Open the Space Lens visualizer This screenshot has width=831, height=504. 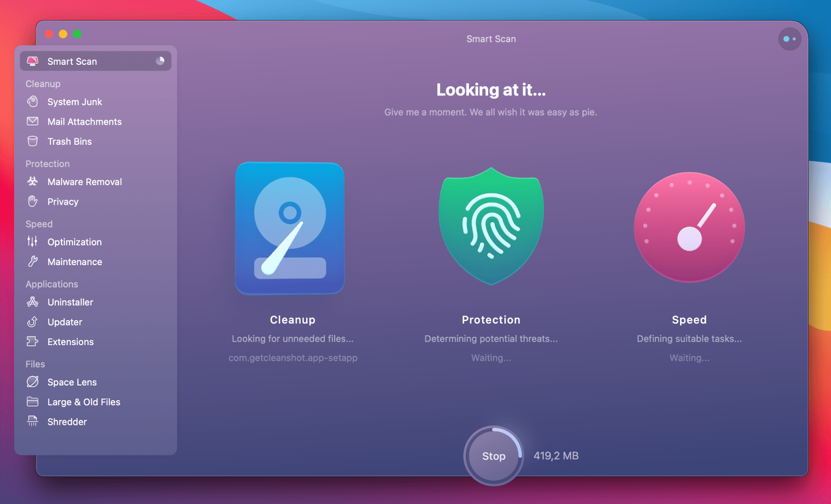72,382
